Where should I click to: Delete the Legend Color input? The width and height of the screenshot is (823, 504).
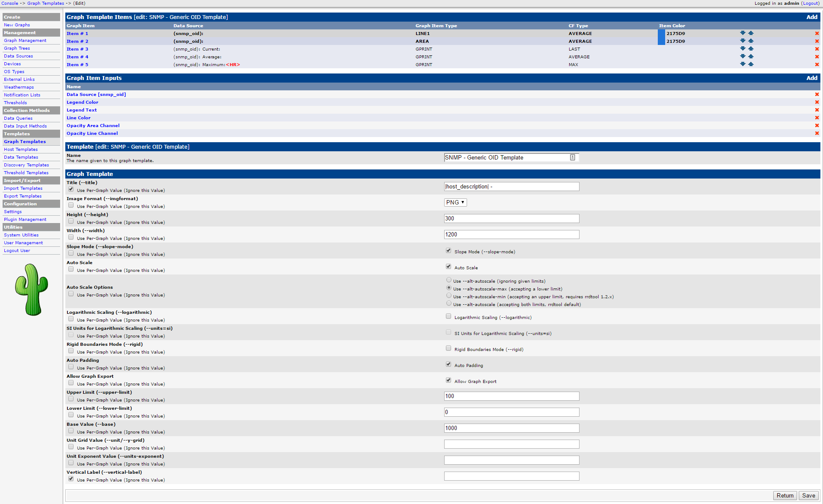817,102
